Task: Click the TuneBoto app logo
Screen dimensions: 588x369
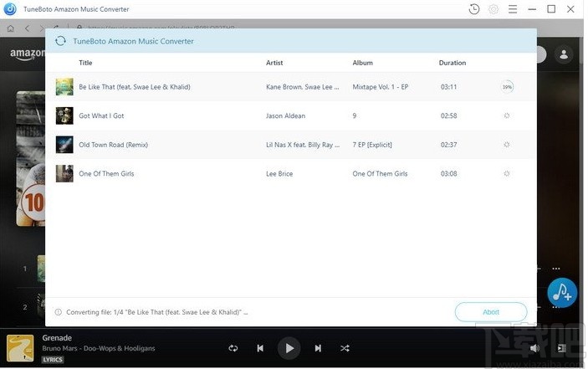Action: pyautogui.click(x=10, y=9)
